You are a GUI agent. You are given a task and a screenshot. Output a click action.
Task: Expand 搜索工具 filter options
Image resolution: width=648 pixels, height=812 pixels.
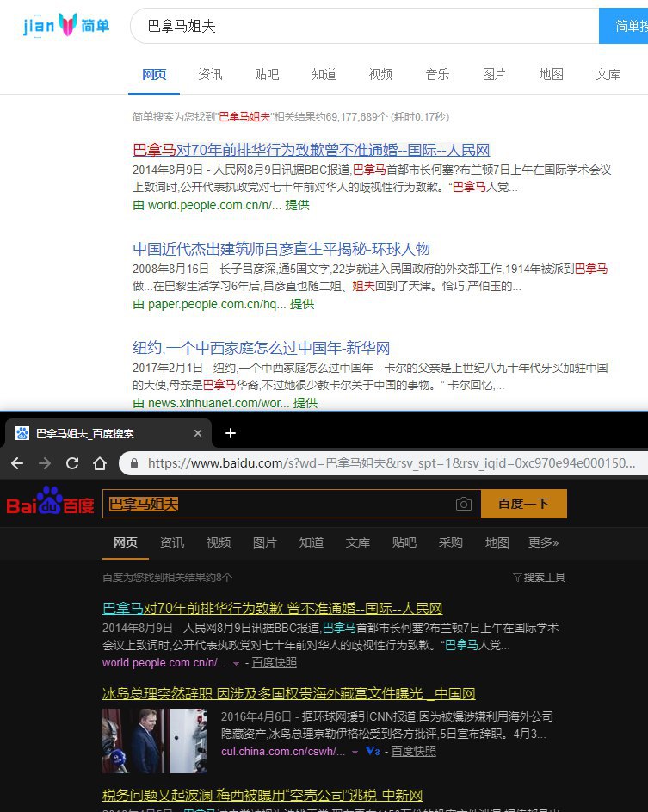tap(539, 577)
